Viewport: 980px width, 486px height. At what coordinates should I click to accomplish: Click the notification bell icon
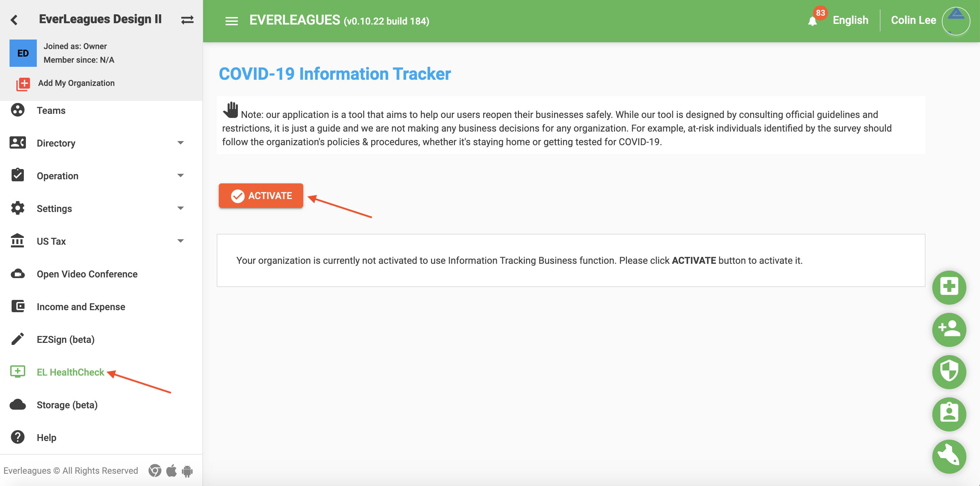812,21
